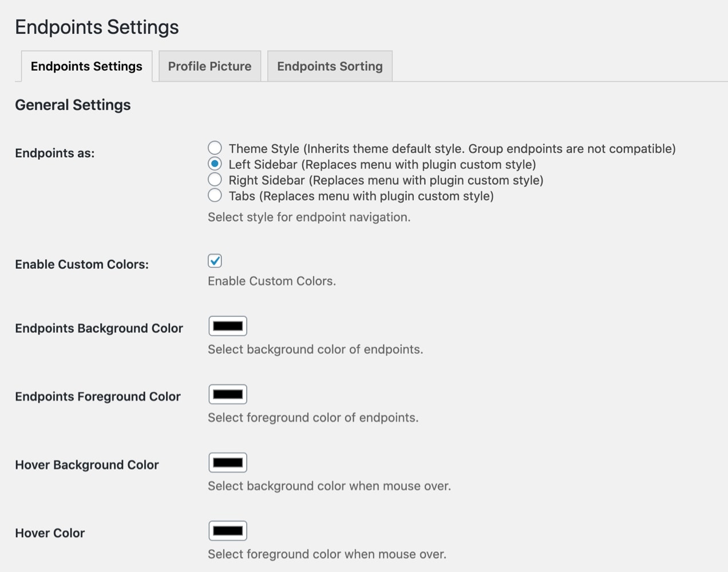Switch to the Profile Picture tab
This screenshot has height=572, width=728.
(x=209, y=66)
